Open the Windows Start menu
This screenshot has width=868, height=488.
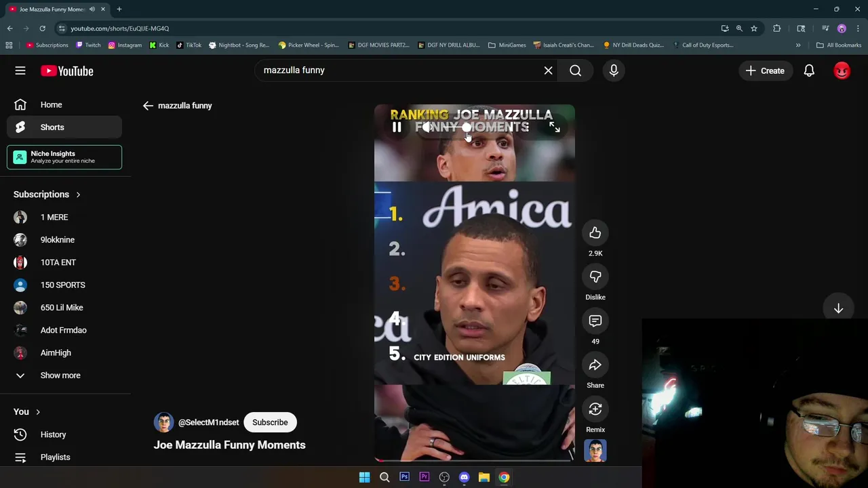[364, 477]
